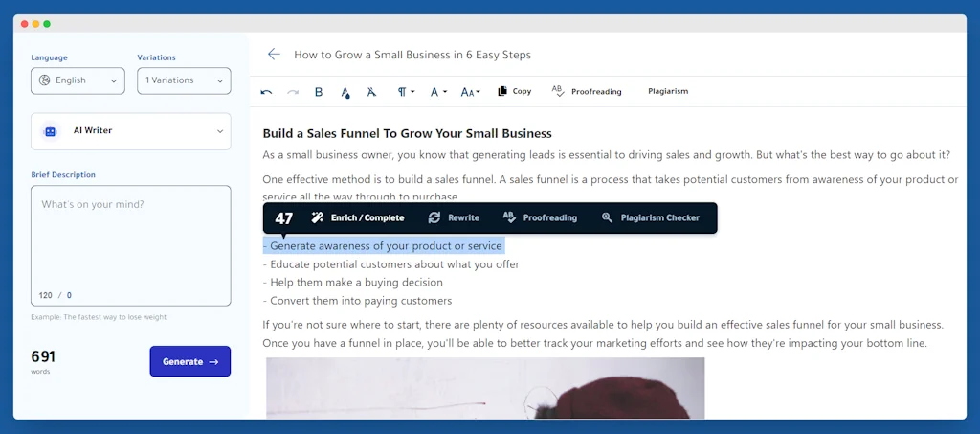Expand the paragraph format dropdown

406,92
